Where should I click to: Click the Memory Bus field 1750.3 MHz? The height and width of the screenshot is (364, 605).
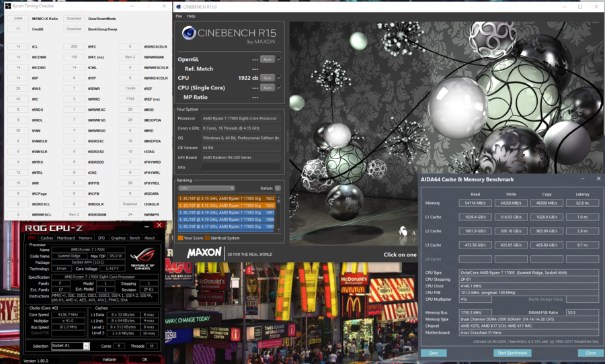[475, 312]
